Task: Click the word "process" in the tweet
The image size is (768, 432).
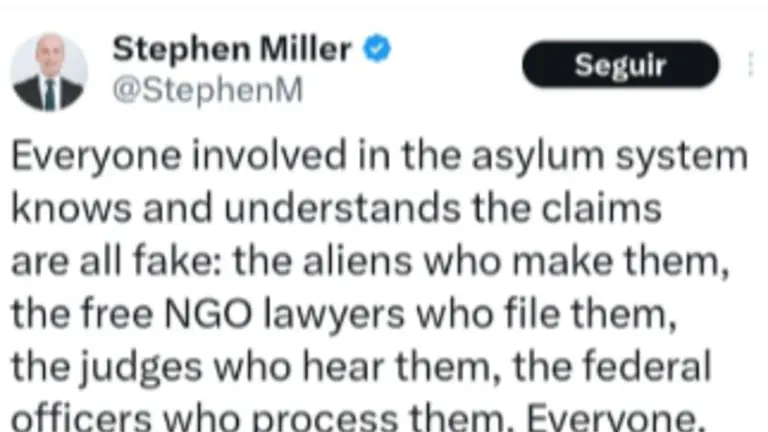Action: (324, 418)
